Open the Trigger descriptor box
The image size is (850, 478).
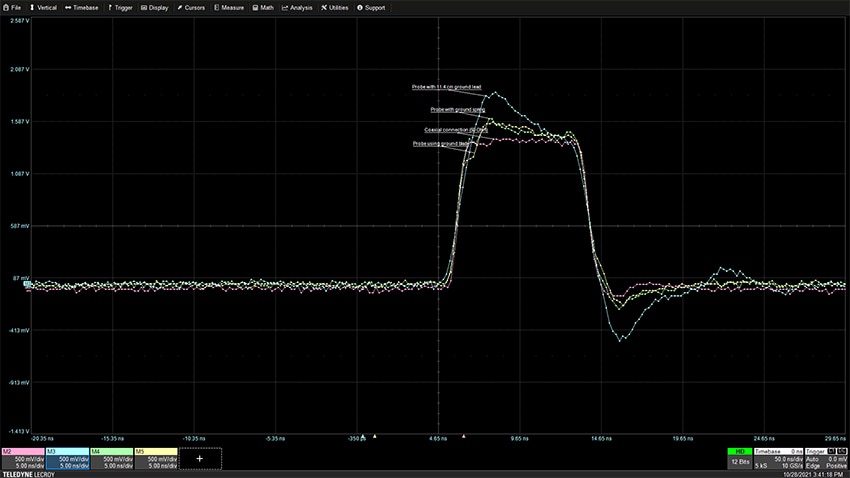pos(828,459)
